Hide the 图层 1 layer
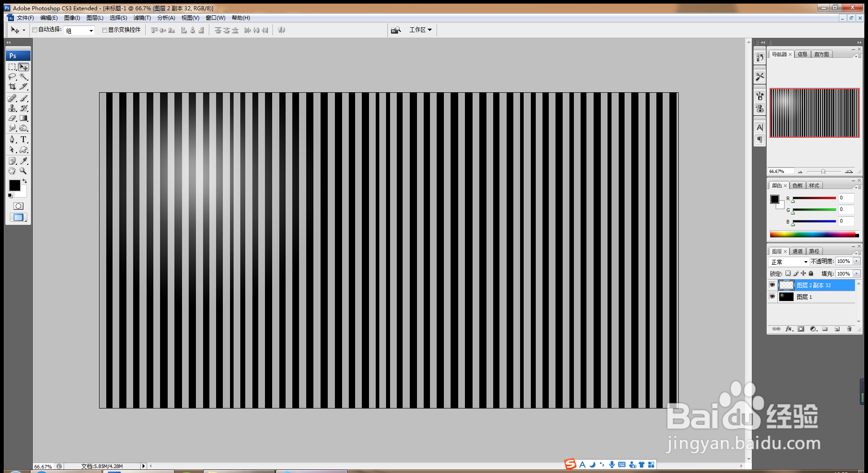 772,297
